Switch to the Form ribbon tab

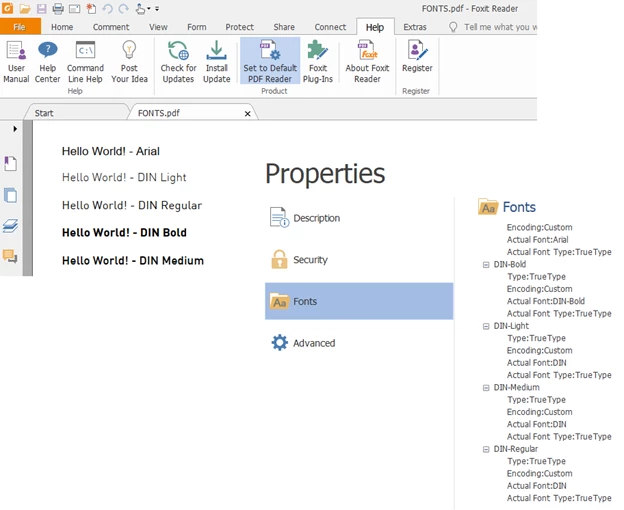tap(197, 27)
